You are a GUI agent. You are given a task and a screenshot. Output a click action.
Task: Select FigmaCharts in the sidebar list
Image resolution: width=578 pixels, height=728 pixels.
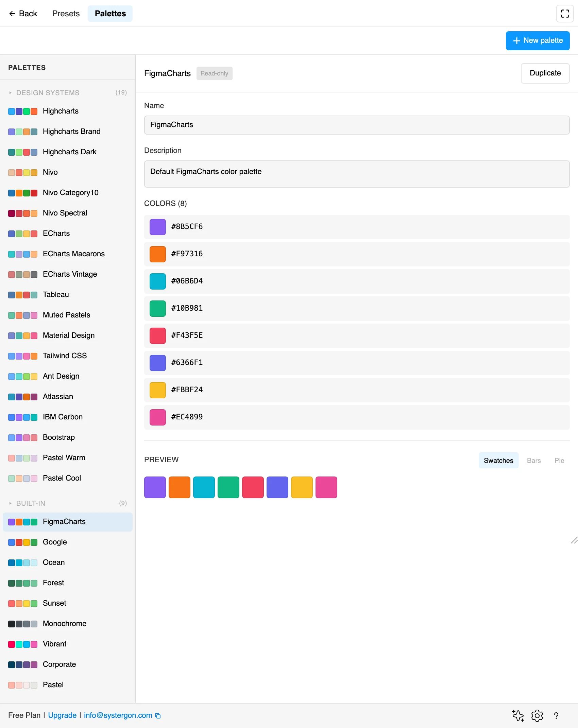[68, 522]
